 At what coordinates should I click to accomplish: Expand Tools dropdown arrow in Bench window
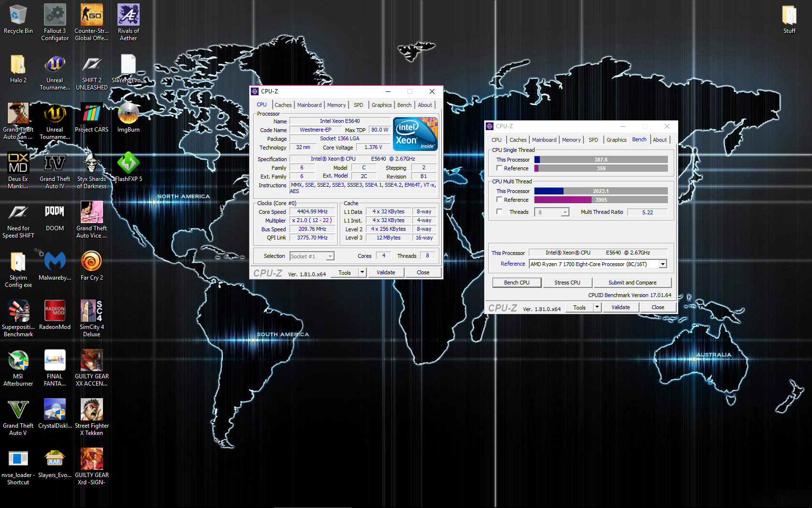pos(597,307)
